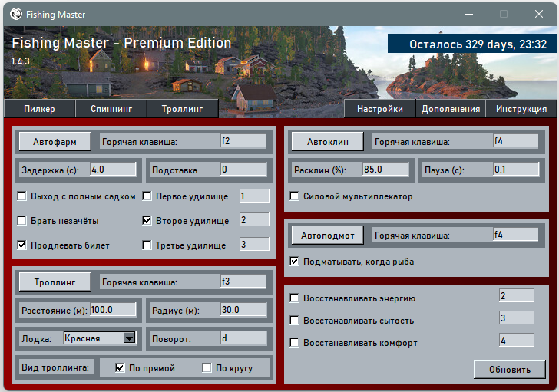Edit Второе удилище slot number field

[254, 219]
